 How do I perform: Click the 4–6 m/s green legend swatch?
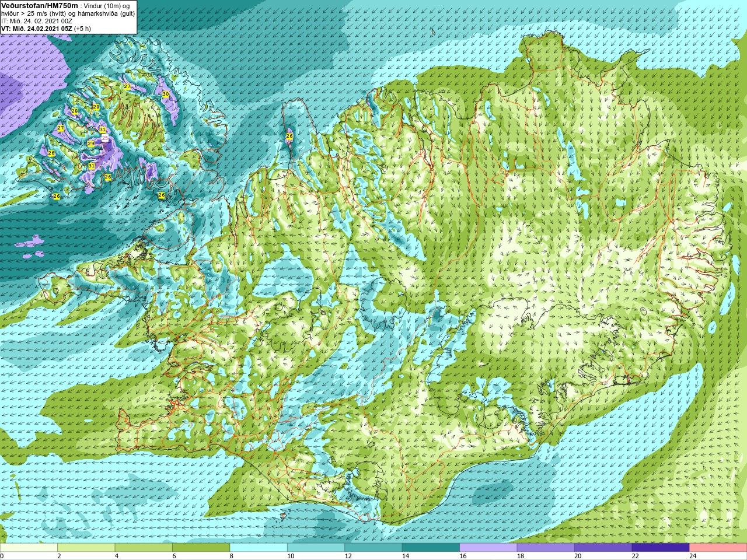pyautogui.click(x=144, y=547)
